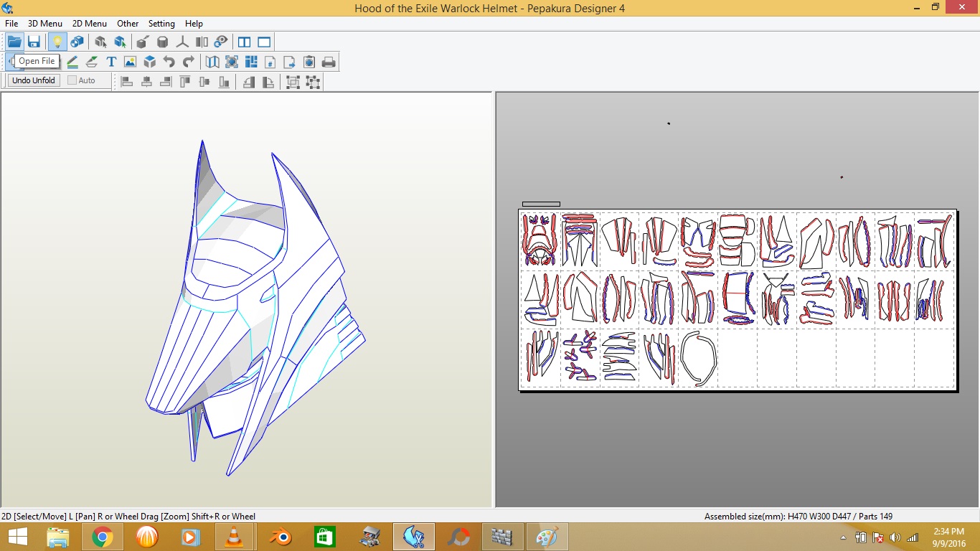Viewport: 980px width, 551px height.
Task: Open the Help menu
Action: tap(194, 24)
